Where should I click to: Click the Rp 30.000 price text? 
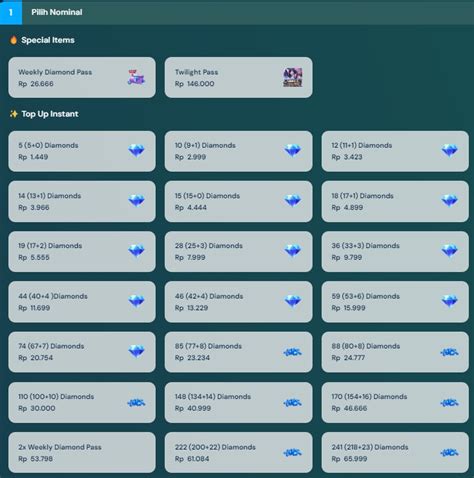[37, 408]
